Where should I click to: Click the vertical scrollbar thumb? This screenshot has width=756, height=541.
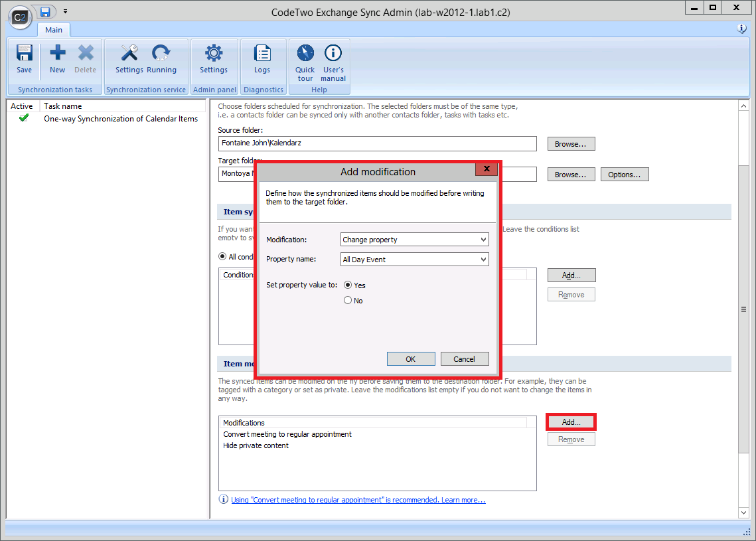(743, 309)
